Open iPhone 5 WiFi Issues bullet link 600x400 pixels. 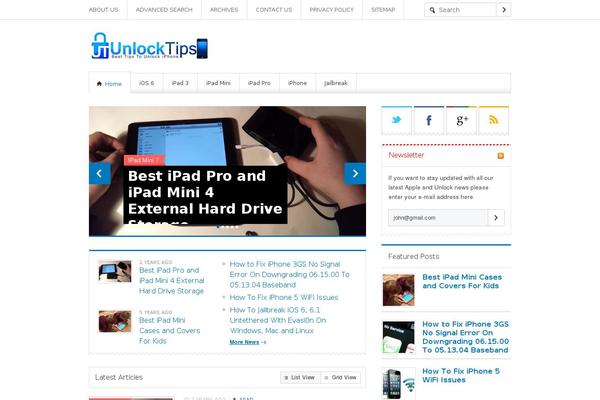tap(284, 297)
